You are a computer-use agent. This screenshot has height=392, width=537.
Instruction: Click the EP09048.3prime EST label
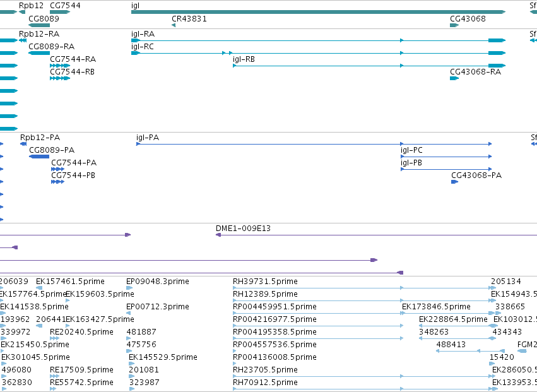pyautogui.click(x=158, y=282)
